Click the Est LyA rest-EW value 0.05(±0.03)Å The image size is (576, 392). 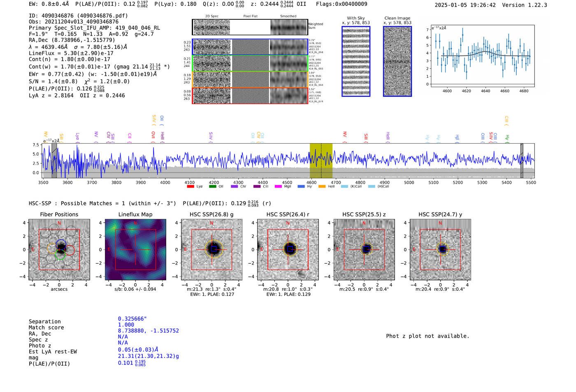tap(138, 350)
